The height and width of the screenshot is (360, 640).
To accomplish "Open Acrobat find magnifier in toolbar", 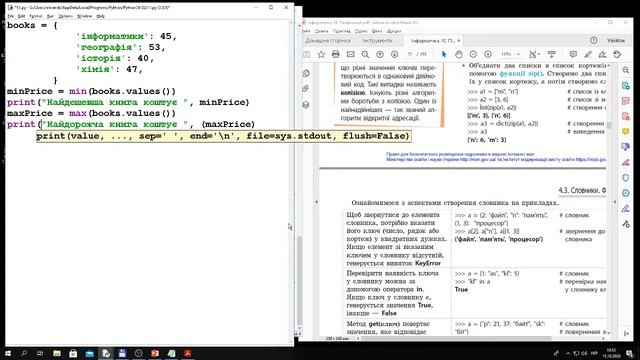I will pyautogui.click(x=365, y=54).
